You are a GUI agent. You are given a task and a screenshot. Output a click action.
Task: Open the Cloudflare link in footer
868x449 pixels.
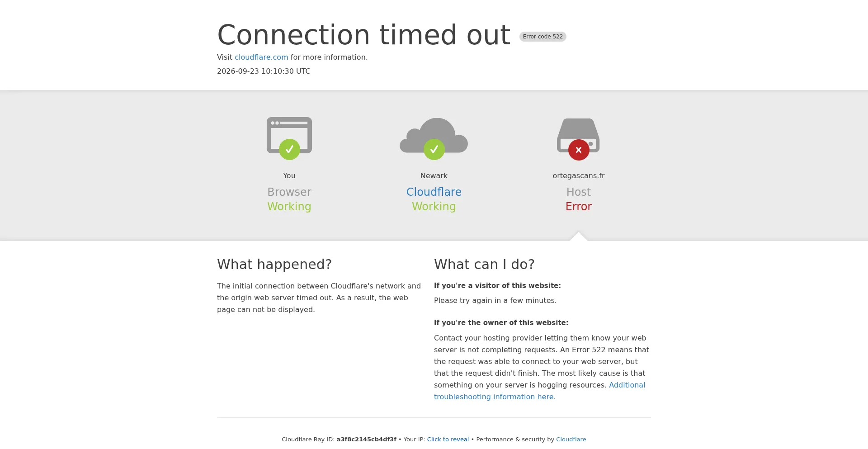[571, 440]
